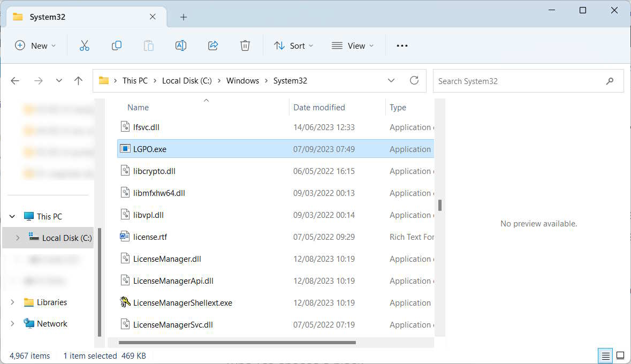Open the Sort dropdown
The width and height of the screenshot is (631, 364).
tap(293, 45)
